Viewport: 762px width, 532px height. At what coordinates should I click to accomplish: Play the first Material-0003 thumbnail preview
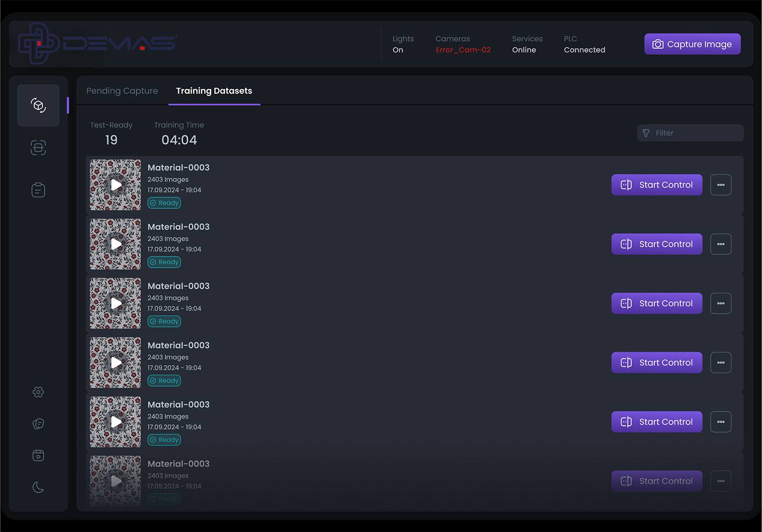(x=116, y=185)
